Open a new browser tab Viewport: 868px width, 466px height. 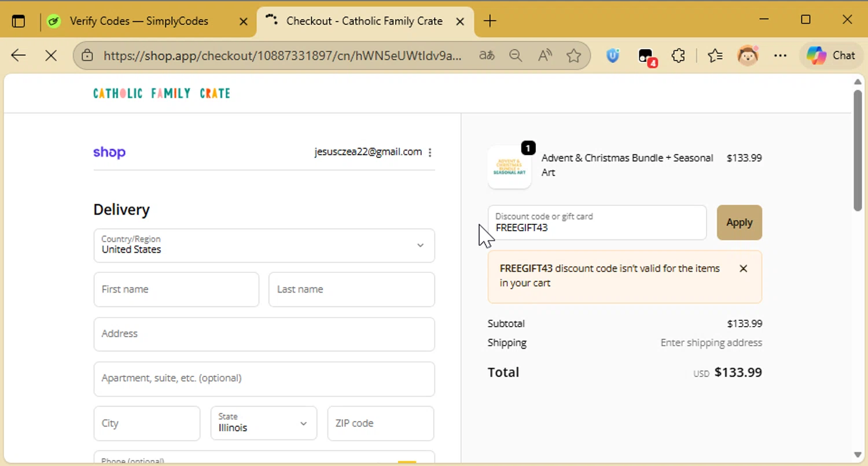pyautogui.click(x=490, y=21)
